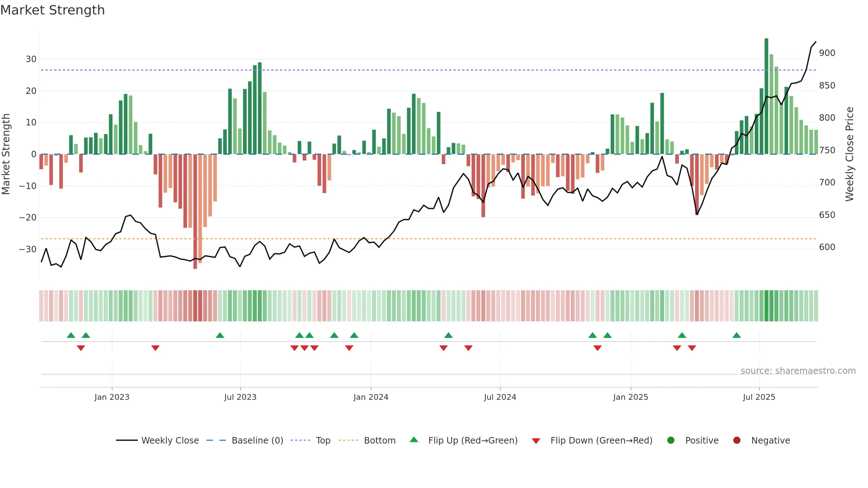Click the first red Flip Down marker
The height and width of the screenshot is (488, 868).
(x=81, y=348)
